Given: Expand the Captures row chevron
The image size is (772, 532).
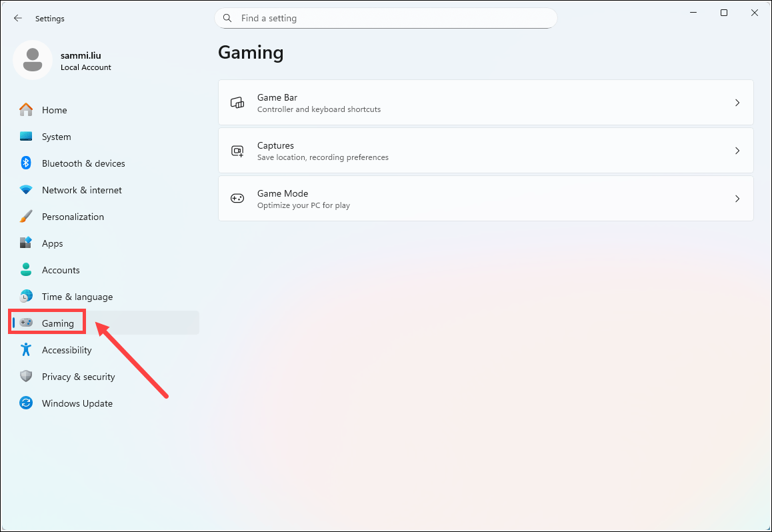Looking at the screenshot, I should point(737,151).
